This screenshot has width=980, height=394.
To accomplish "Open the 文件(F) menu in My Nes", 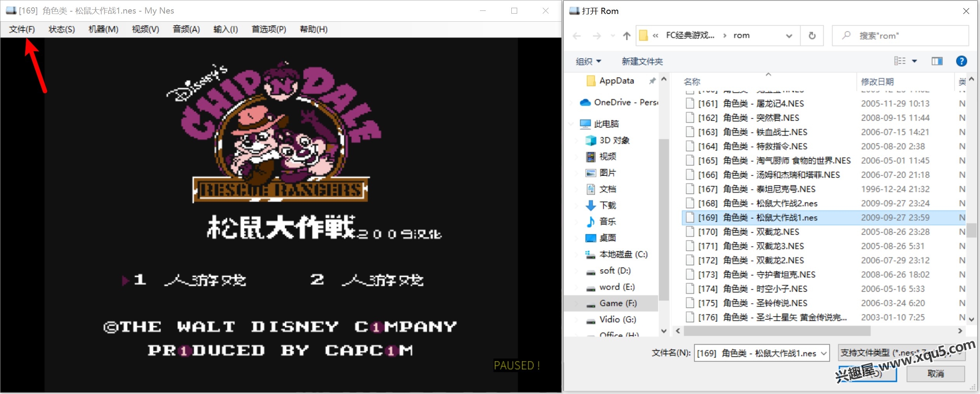I will pyautogui.click(x=22, y=29).
